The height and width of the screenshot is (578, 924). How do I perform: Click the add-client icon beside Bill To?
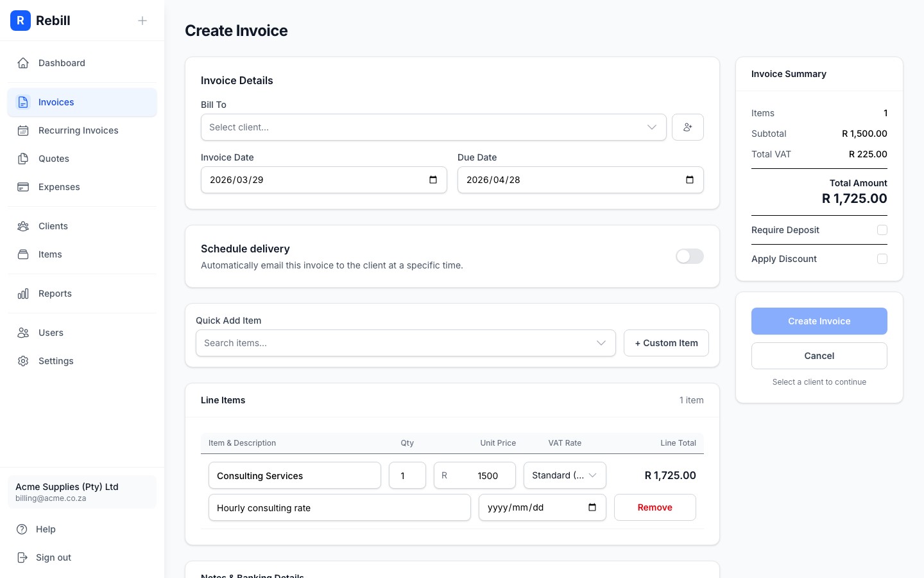coord(687,127)
